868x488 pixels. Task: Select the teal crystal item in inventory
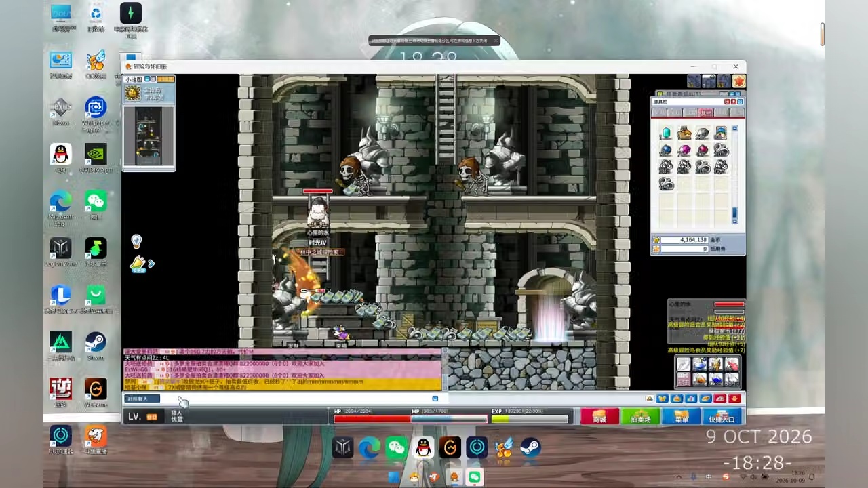pyautogui.click(x=666, y=133)
